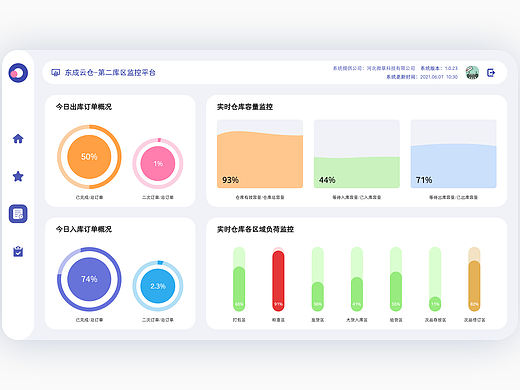Click the 东成云仓-第二库区监控平台 title
520x390 pixels.
(110, 72)
